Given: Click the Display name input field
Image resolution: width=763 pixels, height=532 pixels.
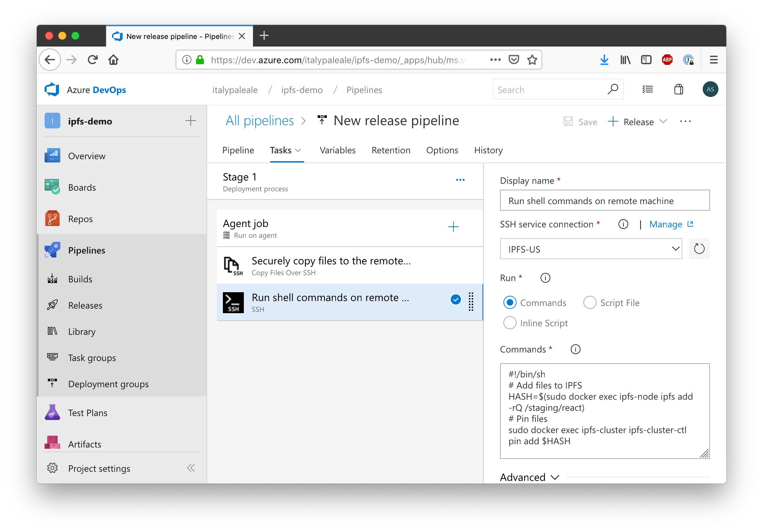Looking at the screenshot, I should click(x=604, y=200).
